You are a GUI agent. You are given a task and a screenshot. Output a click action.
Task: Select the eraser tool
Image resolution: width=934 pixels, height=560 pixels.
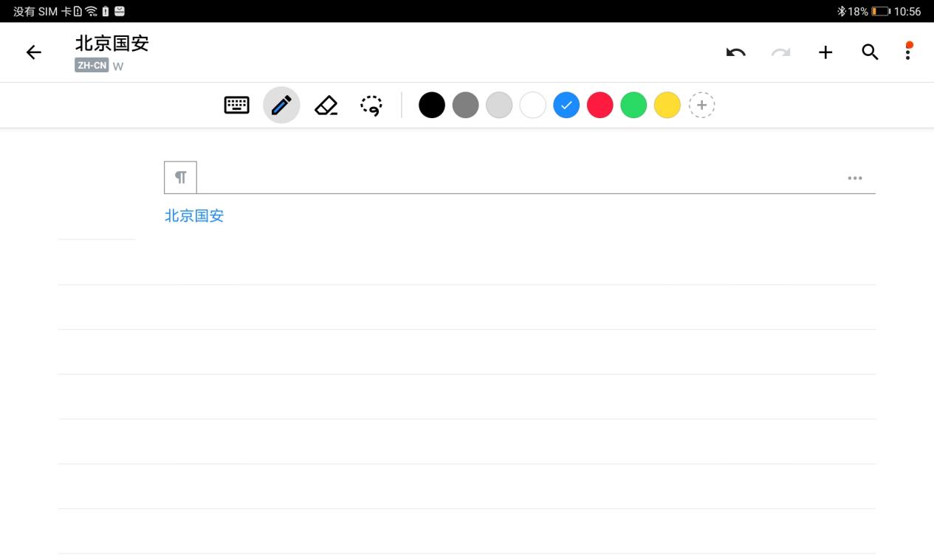click(326, 106)
